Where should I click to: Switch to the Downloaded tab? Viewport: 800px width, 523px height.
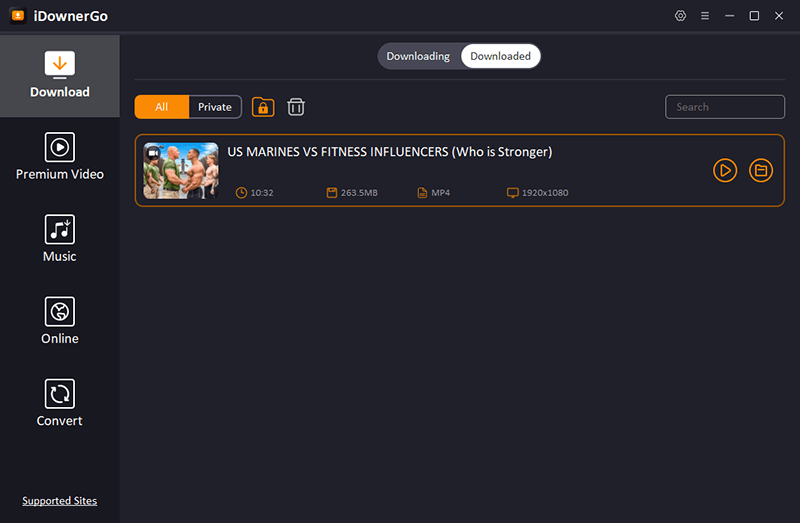click(x=500, y=56)
